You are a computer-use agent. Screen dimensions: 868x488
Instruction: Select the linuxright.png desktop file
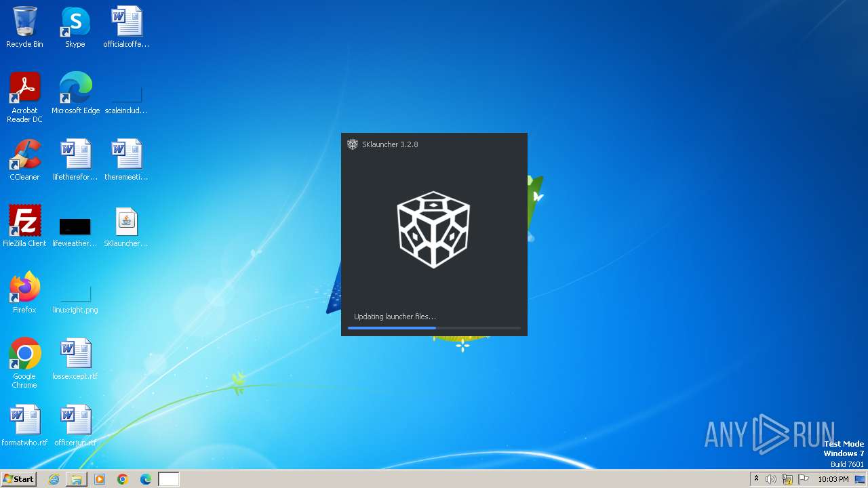point(75,298)
